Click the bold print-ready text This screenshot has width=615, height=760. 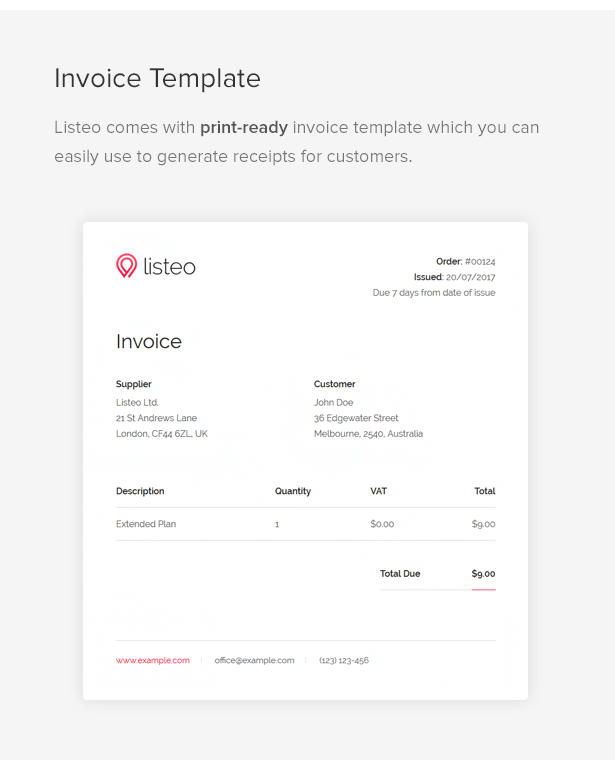tap(244, 128)
